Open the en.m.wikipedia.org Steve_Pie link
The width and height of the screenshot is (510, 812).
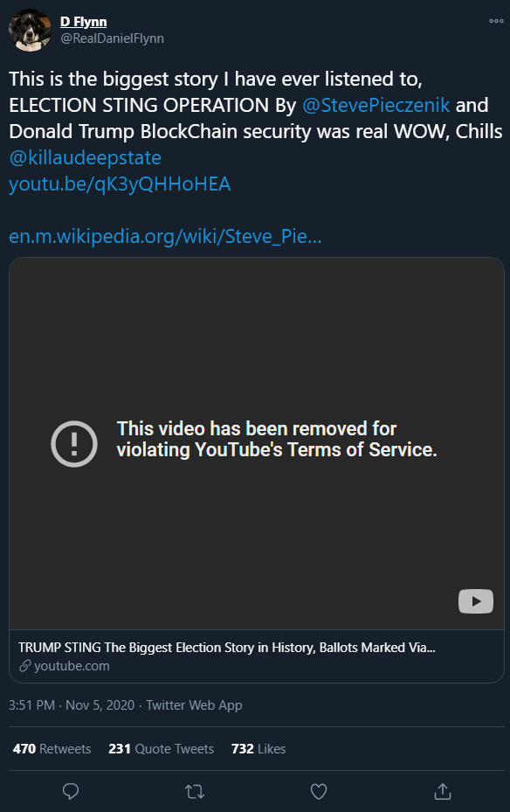pyautogui.click(x=166, y=236)
